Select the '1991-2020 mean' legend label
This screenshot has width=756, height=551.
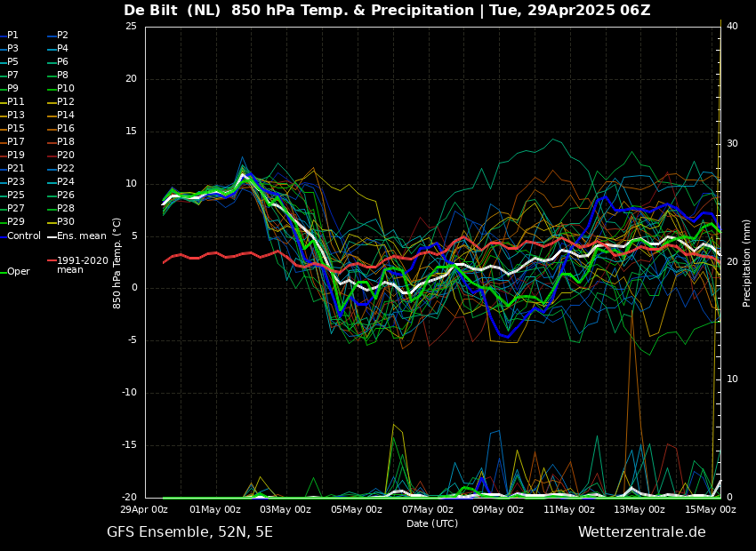(83, 266)
